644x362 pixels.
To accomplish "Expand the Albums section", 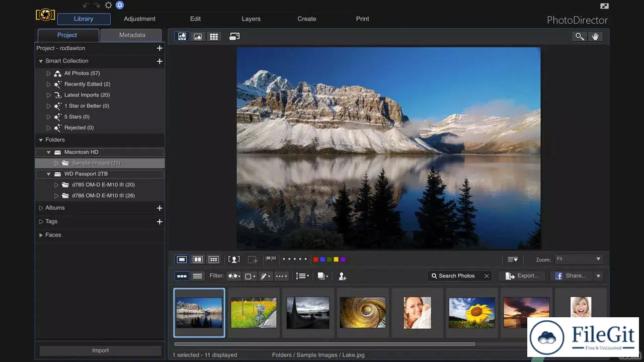I will (x=41, y=208).
